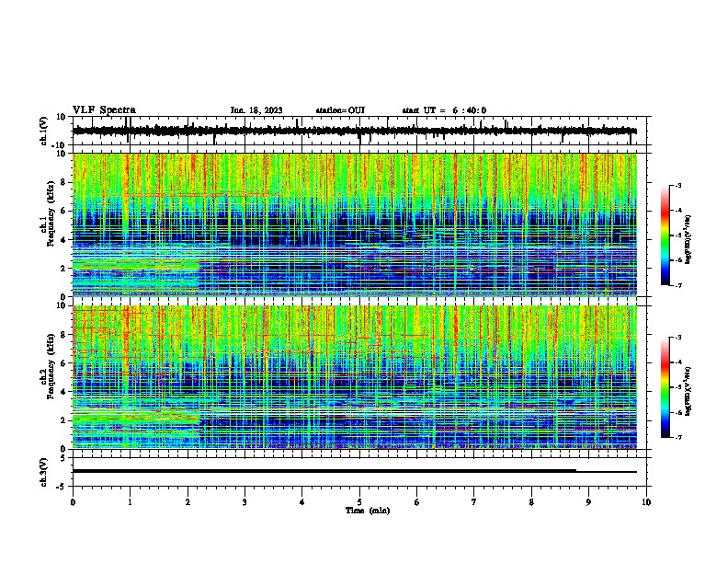
Task: Click the ch.2 colorbar log(PSD) label
Action: (688, 391)
